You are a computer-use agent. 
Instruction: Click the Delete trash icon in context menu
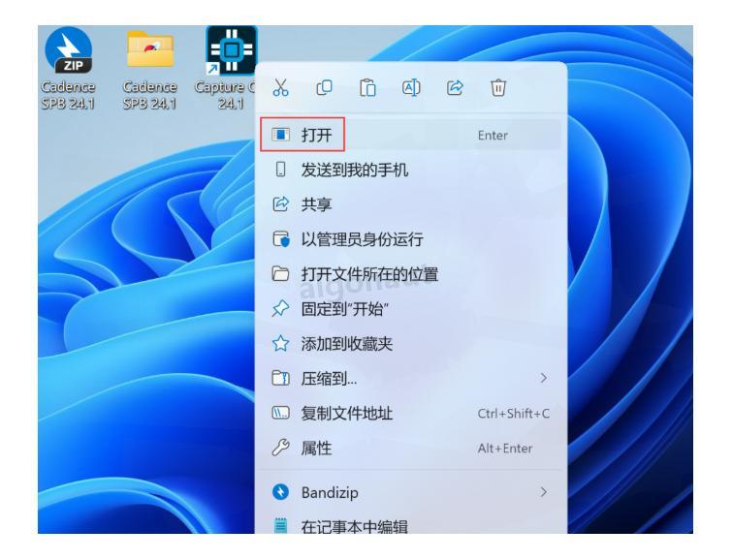point(498,88)
